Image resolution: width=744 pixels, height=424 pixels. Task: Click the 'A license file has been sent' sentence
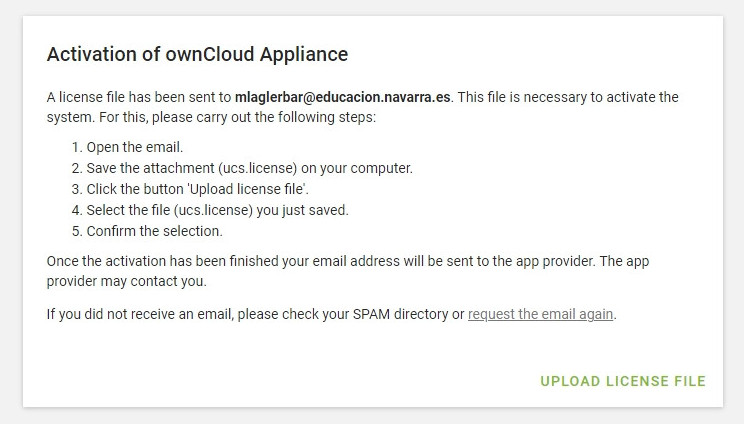[138, 97]
